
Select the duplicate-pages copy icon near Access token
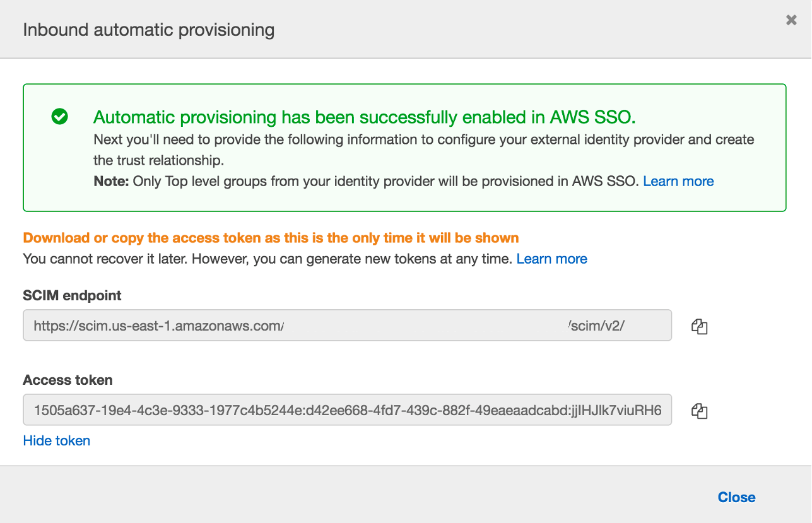click(699, 410)
